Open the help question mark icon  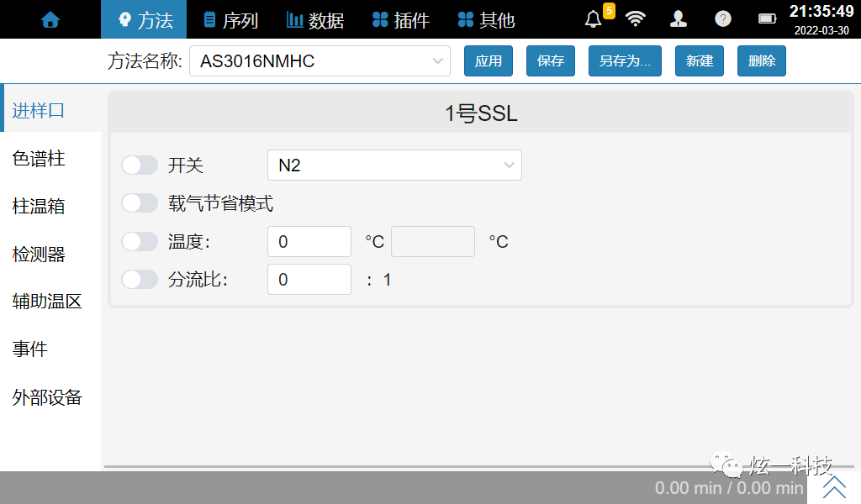[x=722, y=19]
